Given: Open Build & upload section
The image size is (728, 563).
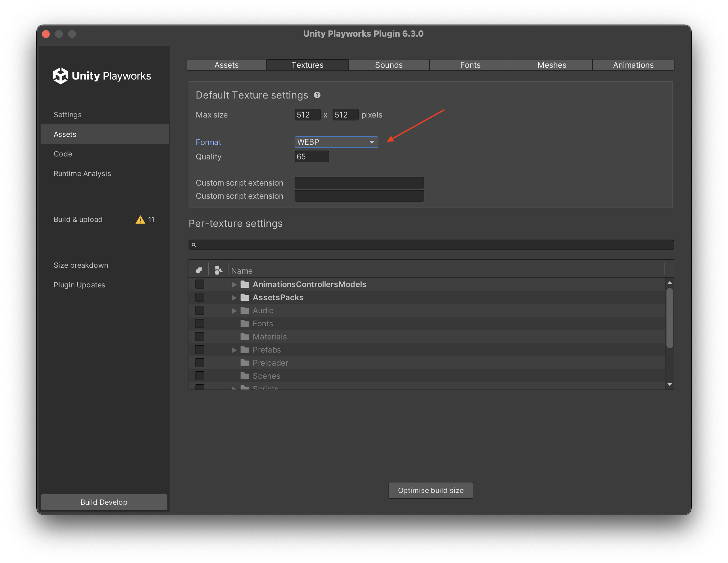Looking at the screenshot, I should point(105,220).
